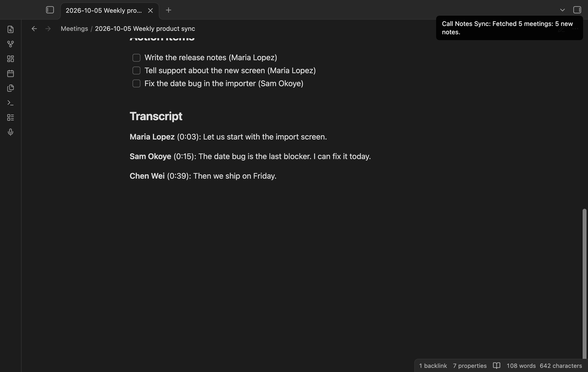Open '7 properties' in the status bar
Screen dimensions: 588x372
(470, 366)
